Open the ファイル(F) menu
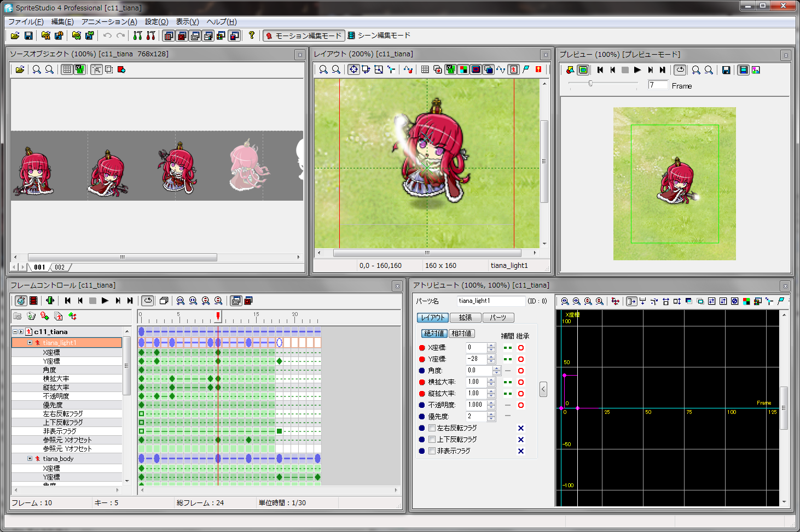 click(26, 22)
